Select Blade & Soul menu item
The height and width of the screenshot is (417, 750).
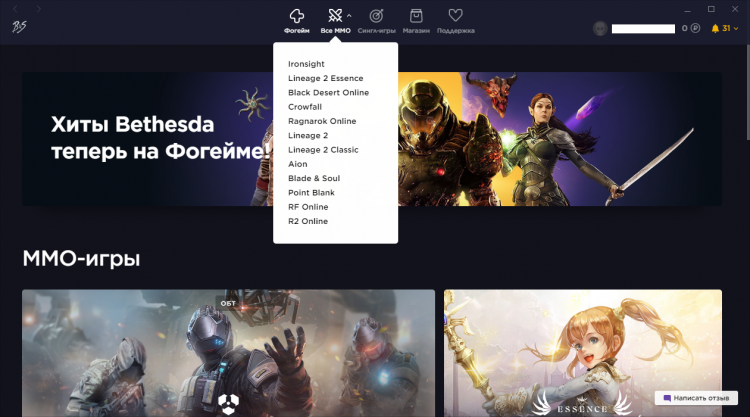(312, 178)
